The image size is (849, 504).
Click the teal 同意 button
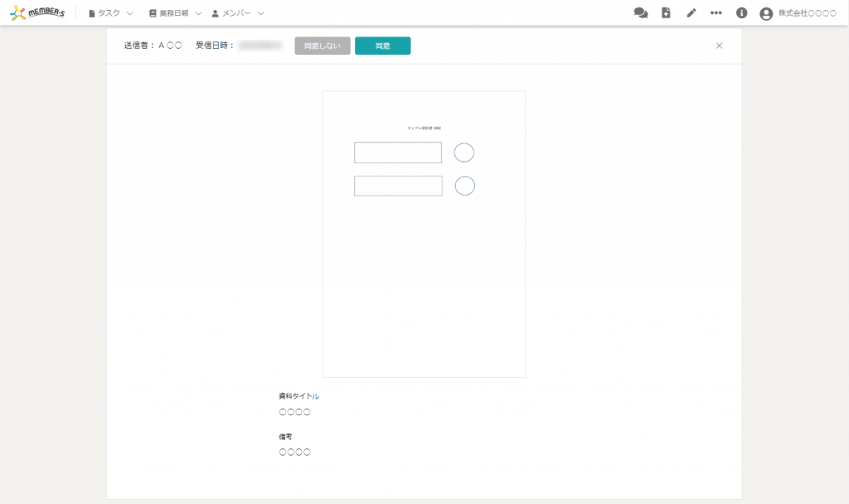coord(383,46)
